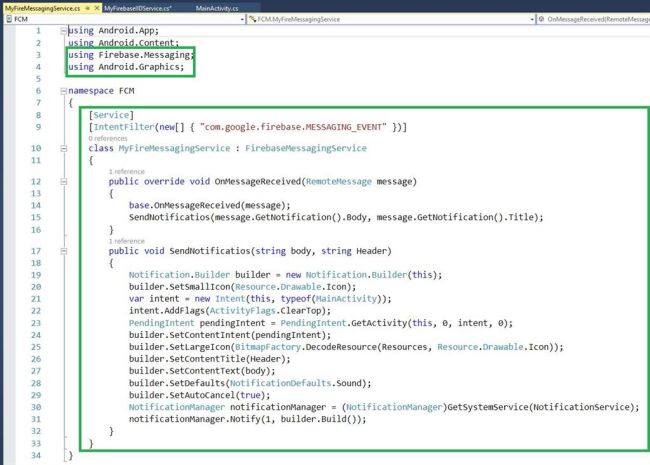Open the FCM.MyFireMessagingService class dropdown

click(x=532, y=19)
